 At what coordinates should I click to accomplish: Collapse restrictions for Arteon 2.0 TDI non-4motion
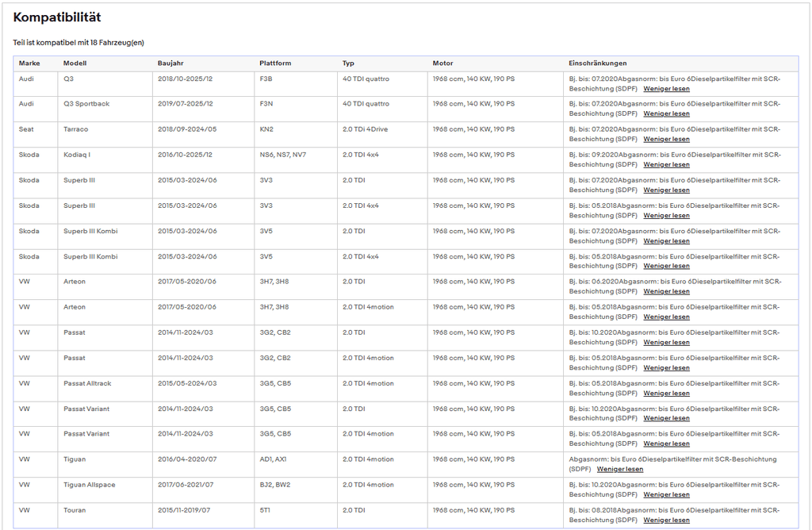(x=666, y=291)
